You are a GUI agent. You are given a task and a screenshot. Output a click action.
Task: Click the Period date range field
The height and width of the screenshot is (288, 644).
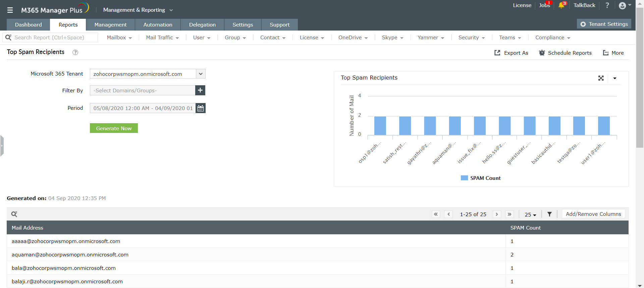pos(143,108)
